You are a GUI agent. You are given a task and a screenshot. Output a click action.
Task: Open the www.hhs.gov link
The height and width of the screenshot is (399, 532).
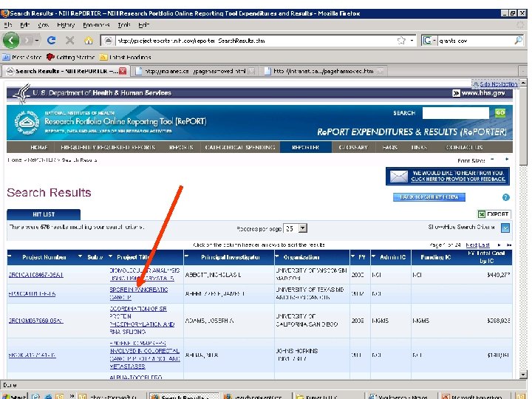[x=479, y=93]
